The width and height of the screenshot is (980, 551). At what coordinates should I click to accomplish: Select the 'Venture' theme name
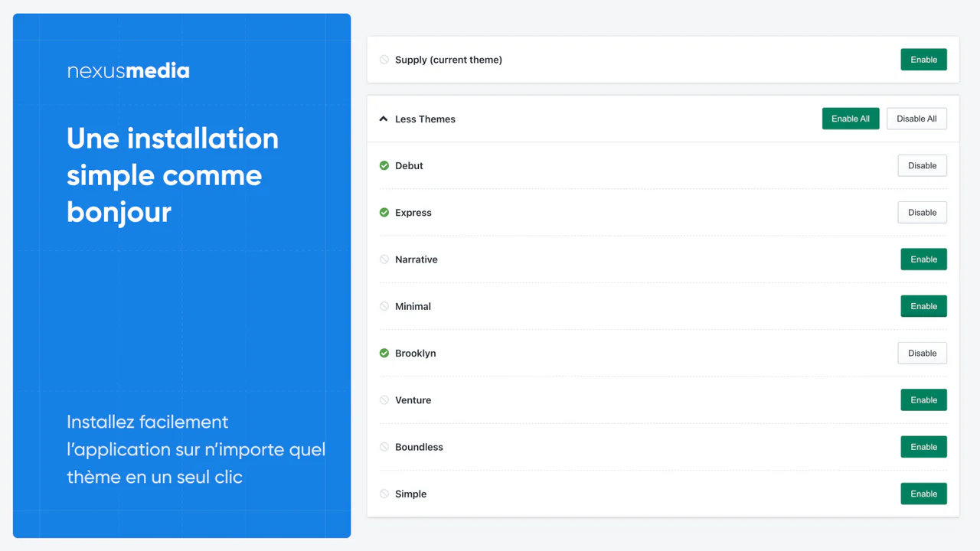(x=413, y=400)
